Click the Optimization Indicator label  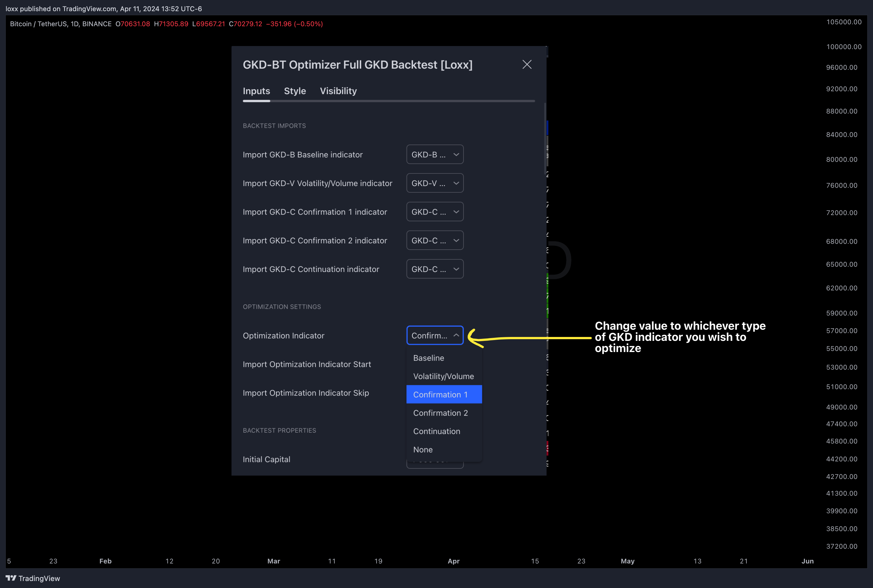[283, 336]
